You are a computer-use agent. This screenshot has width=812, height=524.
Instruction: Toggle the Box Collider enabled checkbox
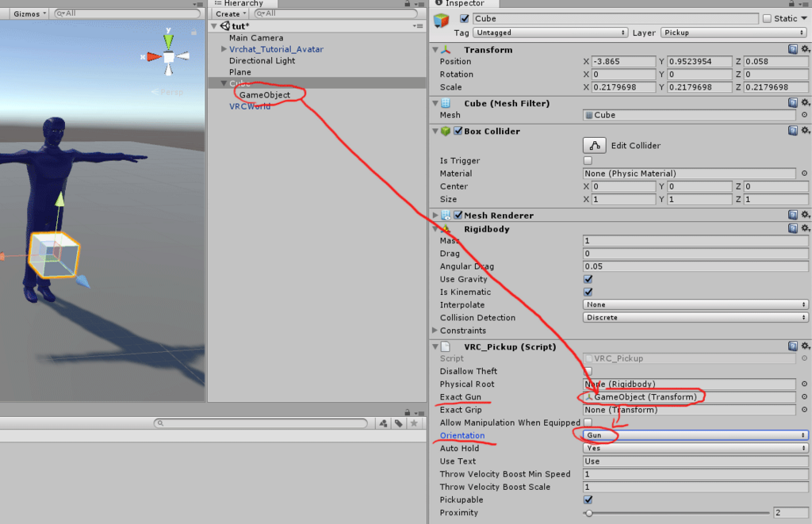pyautogui.click(x=458, y=131)
